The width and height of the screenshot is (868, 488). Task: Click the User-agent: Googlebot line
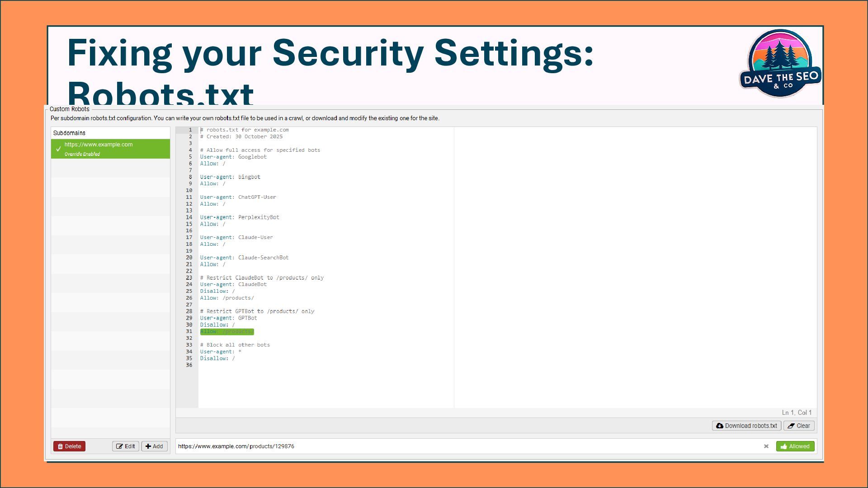point(233,157)
